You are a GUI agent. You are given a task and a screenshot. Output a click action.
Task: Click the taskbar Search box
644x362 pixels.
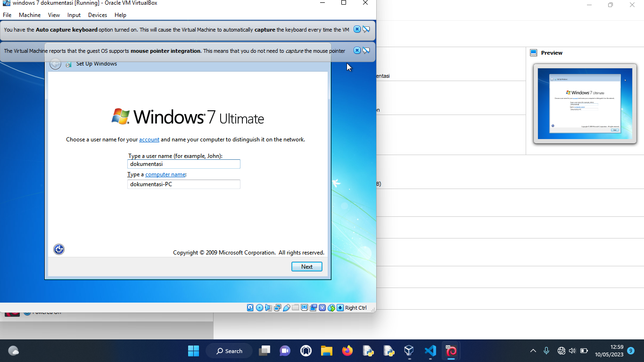point(229,351)
